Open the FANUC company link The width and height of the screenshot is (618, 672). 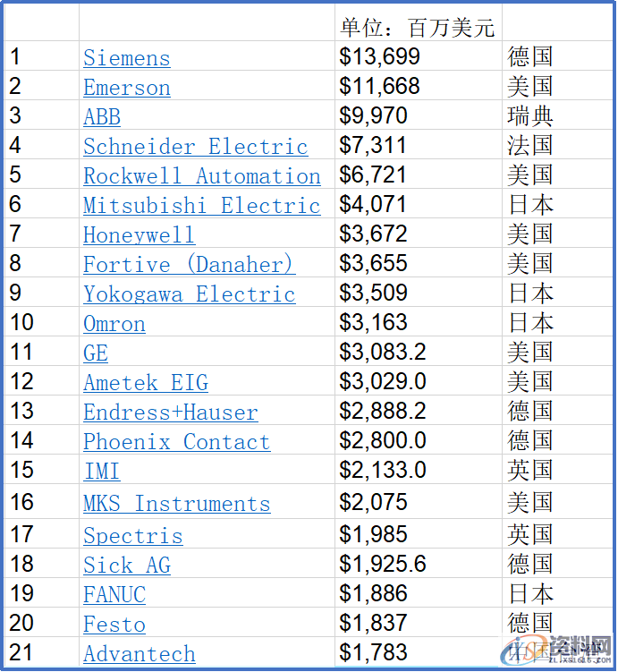(x=114, y=595)
